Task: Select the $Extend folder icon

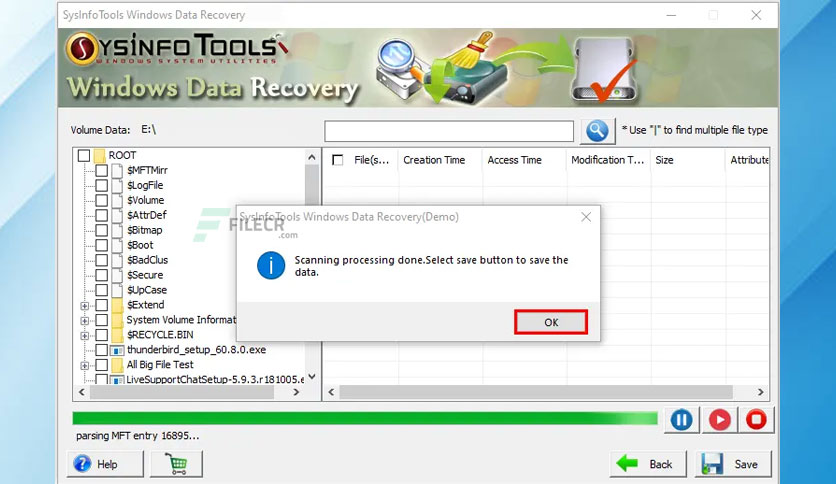Action: (x=117, y=305)
